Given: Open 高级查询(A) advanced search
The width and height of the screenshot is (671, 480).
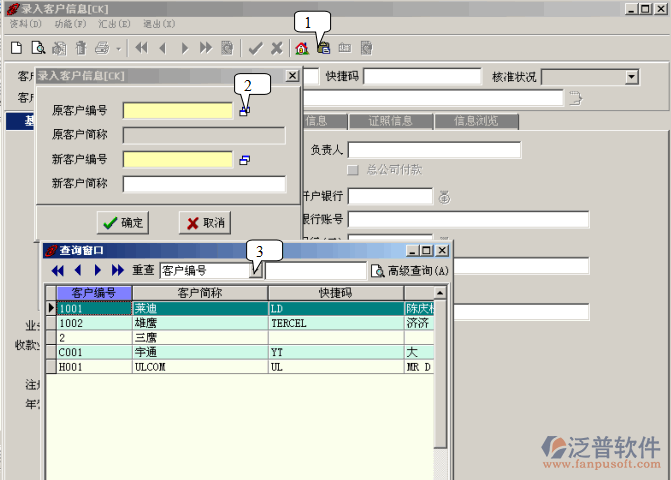Looking at the screenshot, I should coord(410,270).
